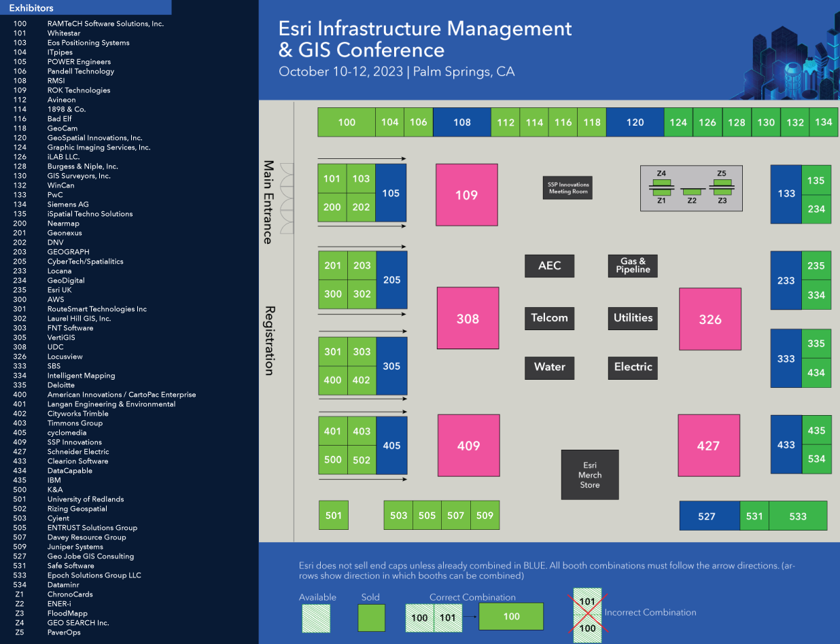Viewport: 840px width, 644px height.
Task: Click blue booth 108 in top row
Action: (461, 122)
